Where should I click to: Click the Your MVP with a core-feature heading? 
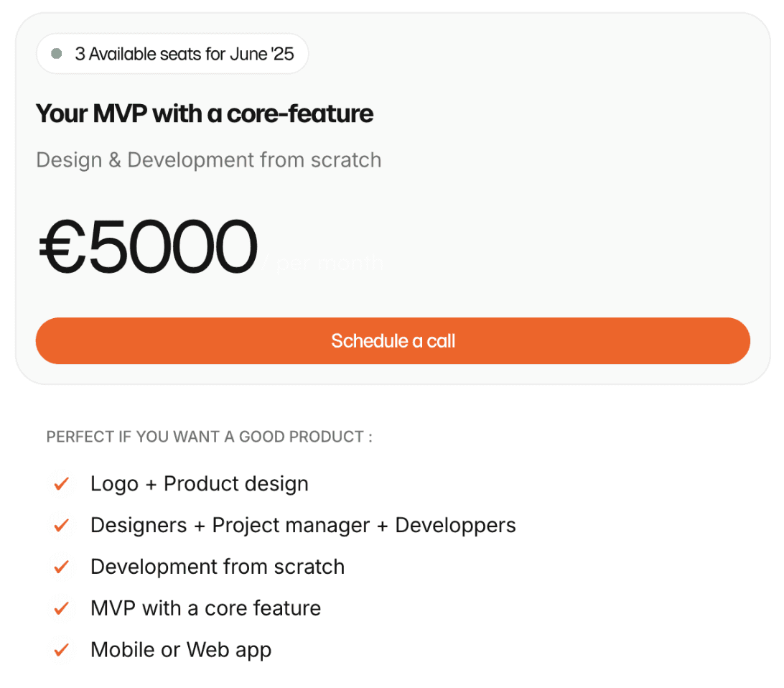(205, 113)
